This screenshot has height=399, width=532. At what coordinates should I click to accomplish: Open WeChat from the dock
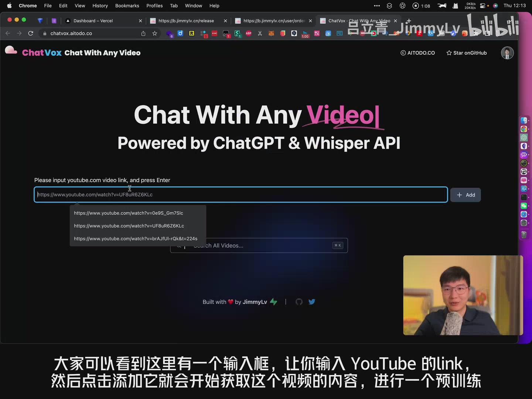tap(524, 205)
